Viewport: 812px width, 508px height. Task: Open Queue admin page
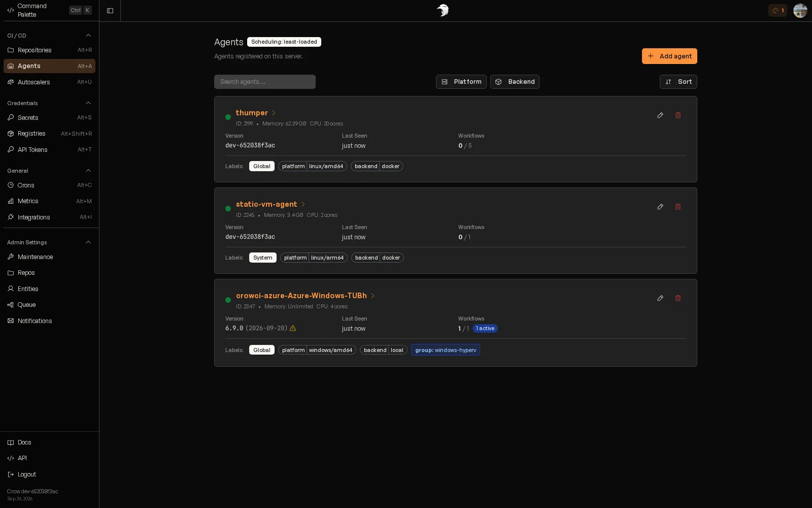coord(49,305)
